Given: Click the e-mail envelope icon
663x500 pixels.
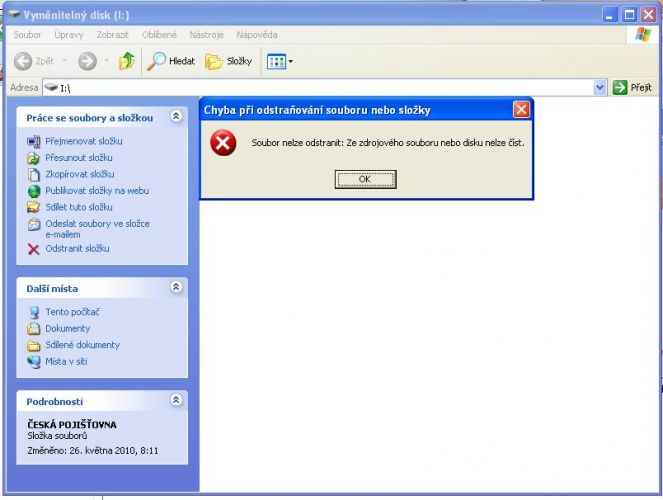Looking at the screenshot, I should (34, 224).
